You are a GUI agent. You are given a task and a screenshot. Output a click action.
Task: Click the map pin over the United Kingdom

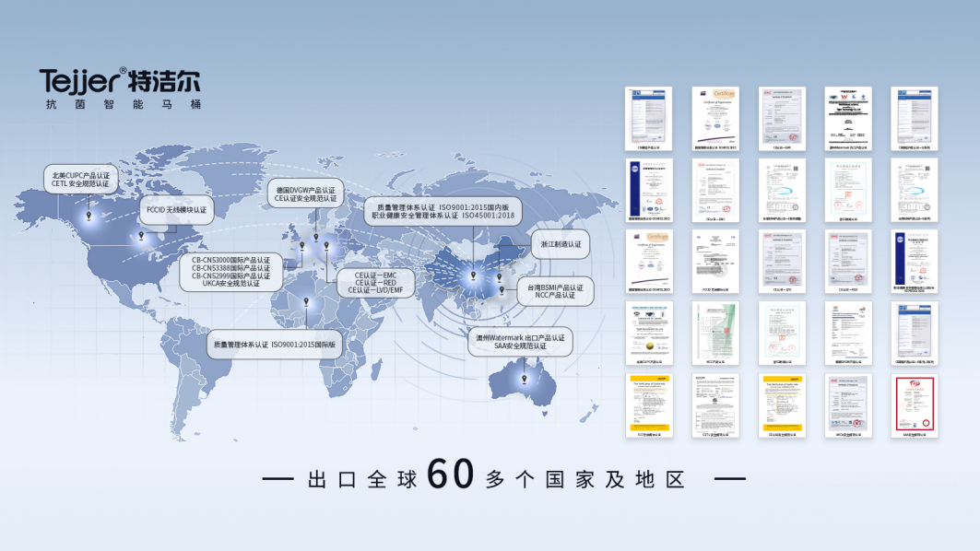point(302,245)
